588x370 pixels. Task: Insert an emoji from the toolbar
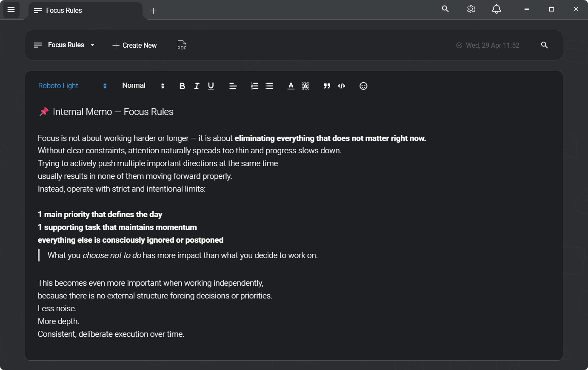(363, 86)
